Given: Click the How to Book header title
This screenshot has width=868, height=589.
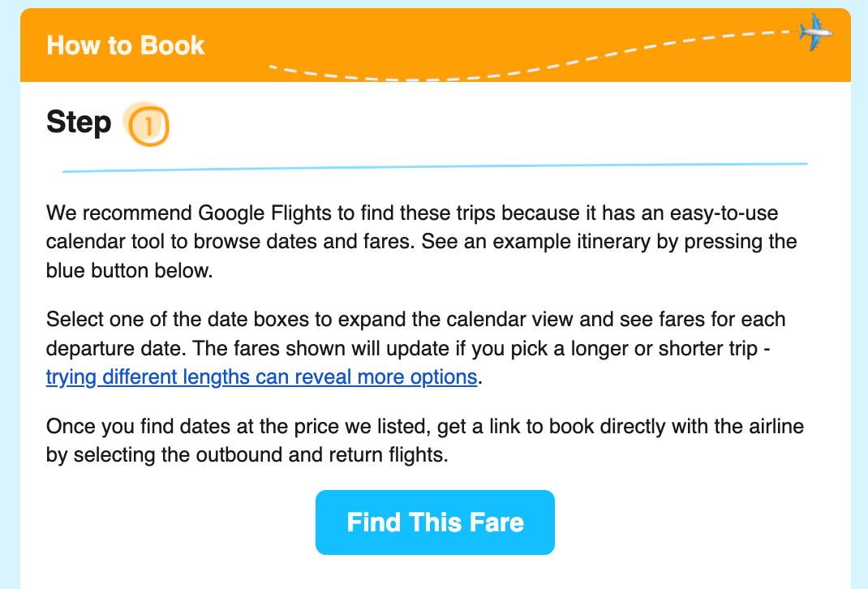Looking at the screenshot, I should (x=126, y=45).
